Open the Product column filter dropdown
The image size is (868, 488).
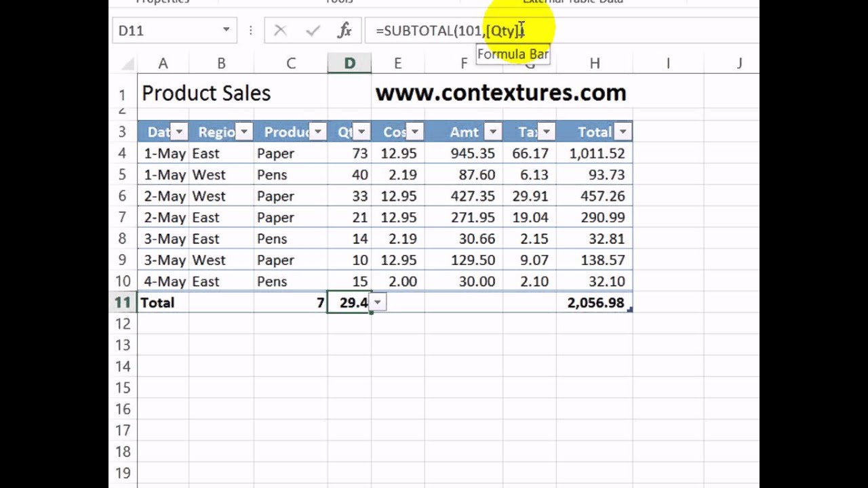click(x=317, y=132)
